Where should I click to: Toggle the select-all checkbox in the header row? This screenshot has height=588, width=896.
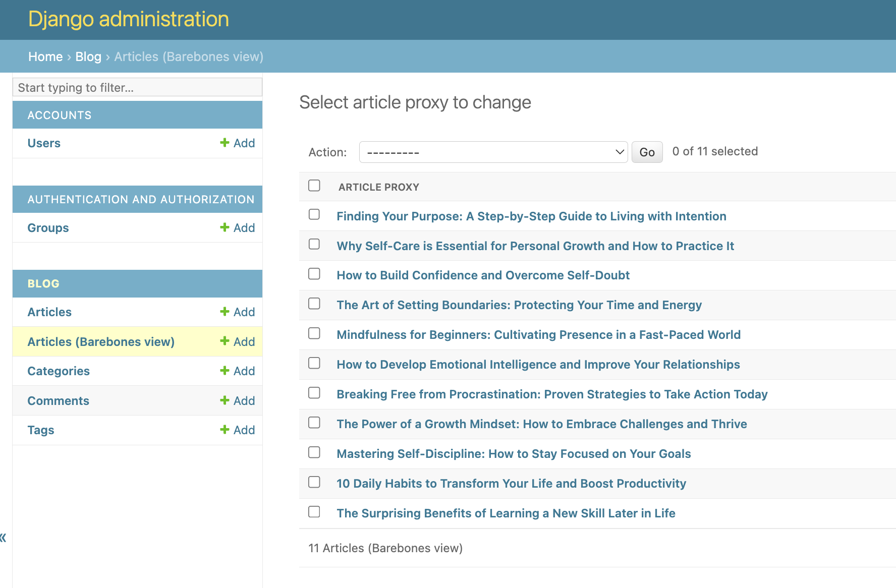tap(314, 186)
